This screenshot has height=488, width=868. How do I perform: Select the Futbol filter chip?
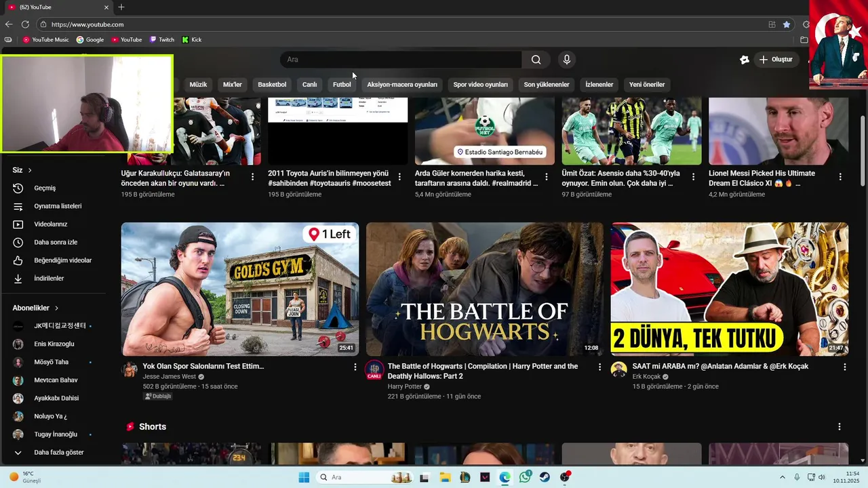click(x=342, y=85)
